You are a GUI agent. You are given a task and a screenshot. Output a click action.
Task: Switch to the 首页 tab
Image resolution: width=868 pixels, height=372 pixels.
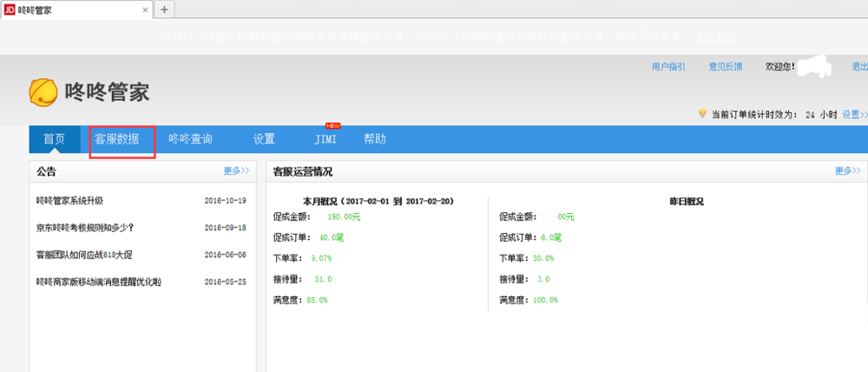click(x=54, y=139)
